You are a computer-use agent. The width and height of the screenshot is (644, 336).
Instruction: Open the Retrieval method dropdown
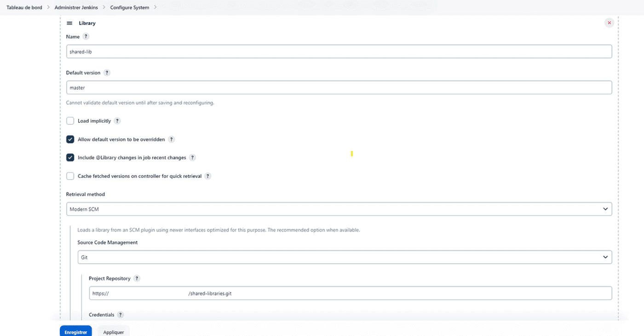click(339, 209)
